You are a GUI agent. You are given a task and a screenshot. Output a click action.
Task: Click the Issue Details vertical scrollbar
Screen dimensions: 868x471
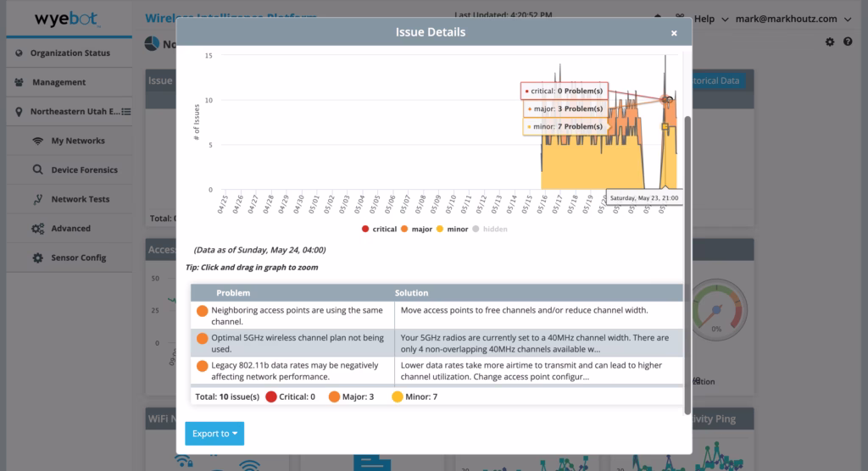click(x=687, y=264)
